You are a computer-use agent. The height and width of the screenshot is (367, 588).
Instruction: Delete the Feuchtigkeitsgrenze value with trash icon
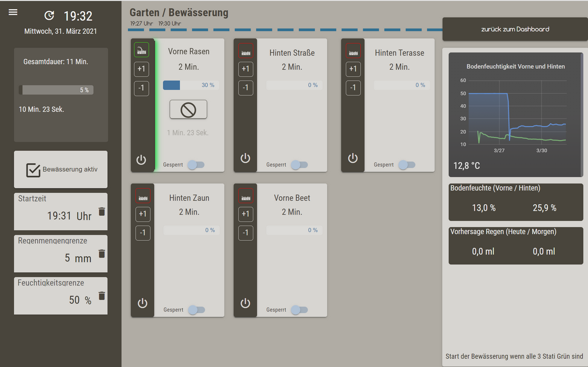pyautogui.click(x=101, y=296)
